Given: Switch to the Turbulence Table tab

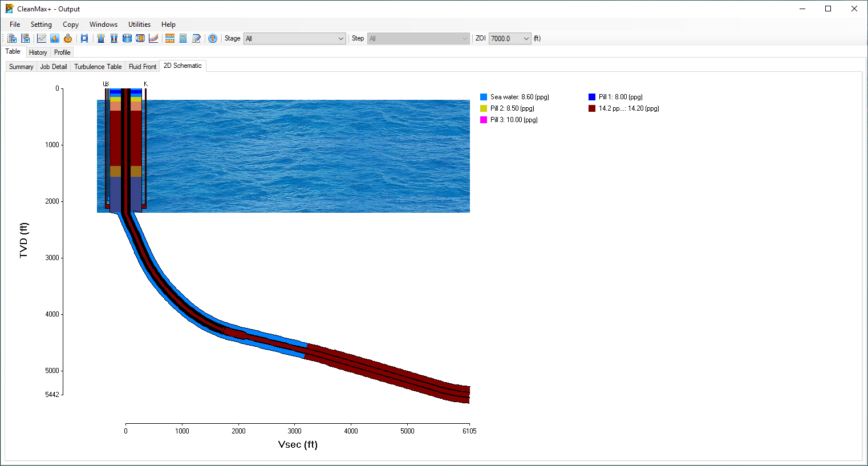Looking at the screenshot, I should pos(98,67).
